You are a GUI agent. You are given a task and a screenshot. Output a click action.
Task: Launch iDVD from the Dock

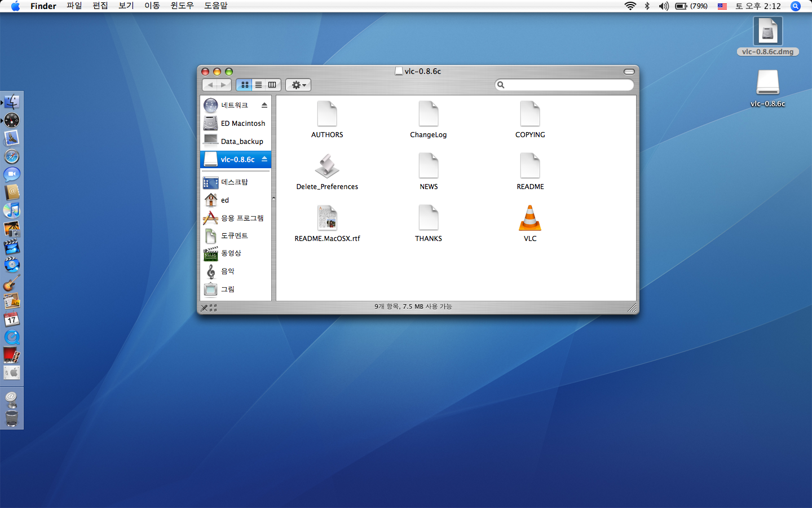tap(12, 265)
